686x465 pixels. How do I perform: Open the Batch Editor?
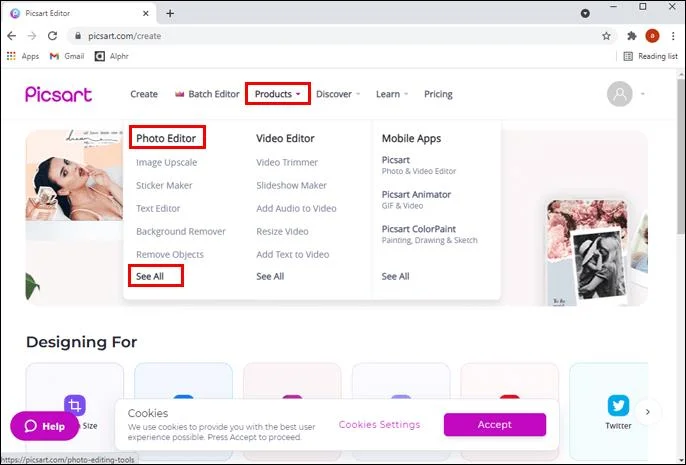point(207,94)
